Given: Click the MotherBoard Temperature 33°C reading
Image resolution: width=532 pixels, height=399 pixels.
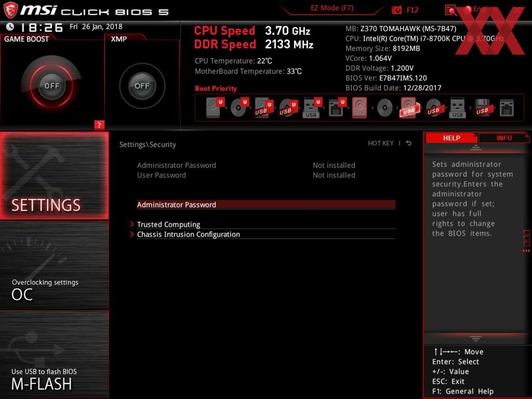Looking at the screenshot, I should click(x=248, y=71).
